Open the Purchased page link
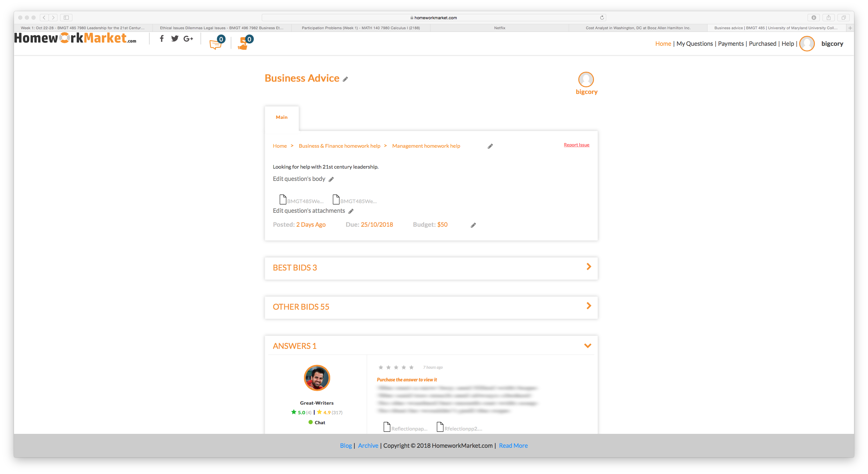Screen dimensions: 868x474 point(762,44)
